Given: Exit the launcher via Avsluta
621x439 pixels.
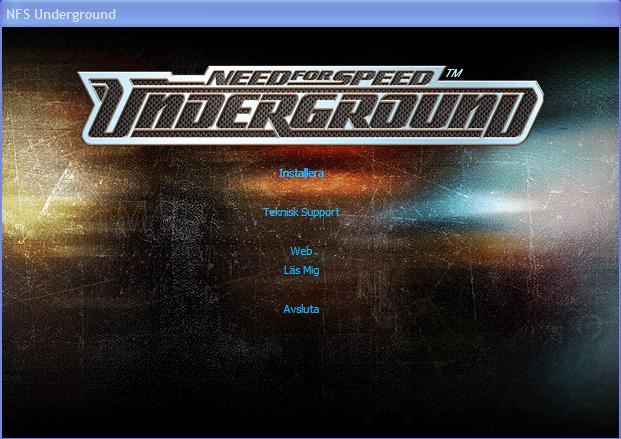Looking at the screenshot, I should [301, 309].
